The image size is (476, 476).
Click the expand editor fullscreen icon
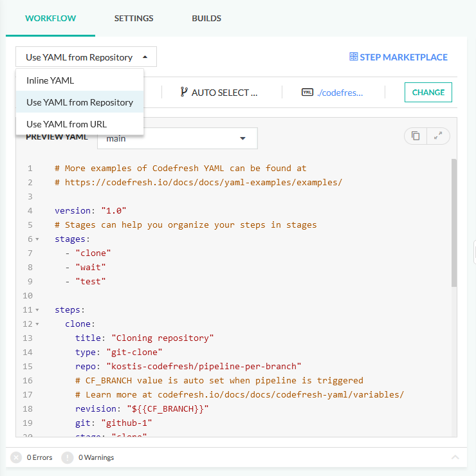438,136
